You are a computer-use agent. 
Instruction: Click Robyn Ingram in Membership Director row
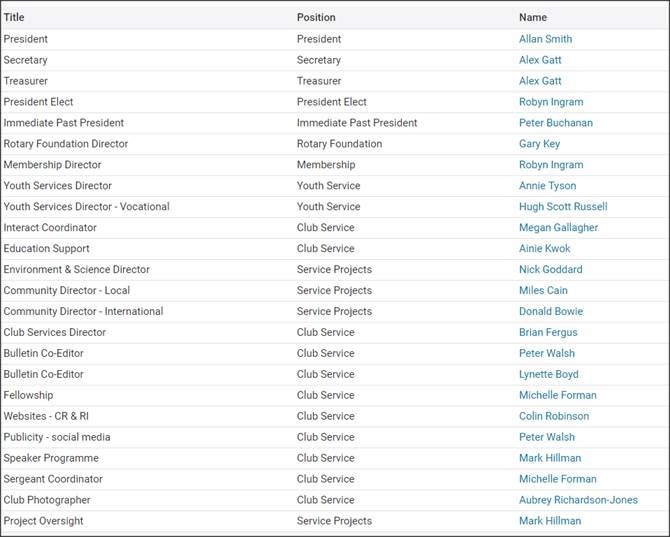551,165
